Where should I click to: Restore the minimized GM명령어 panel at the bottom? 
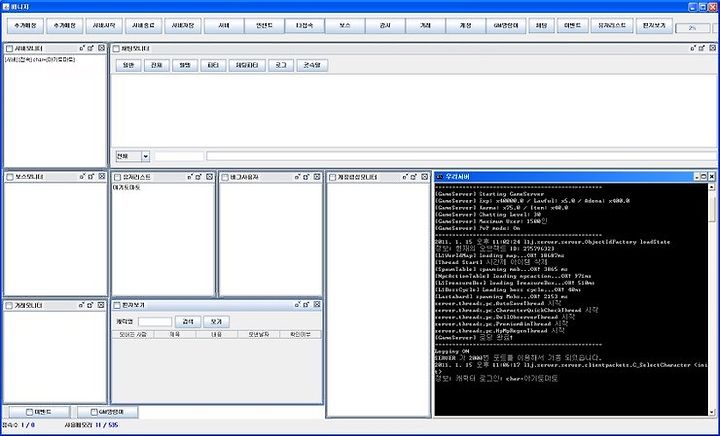(x=108, y=412)
